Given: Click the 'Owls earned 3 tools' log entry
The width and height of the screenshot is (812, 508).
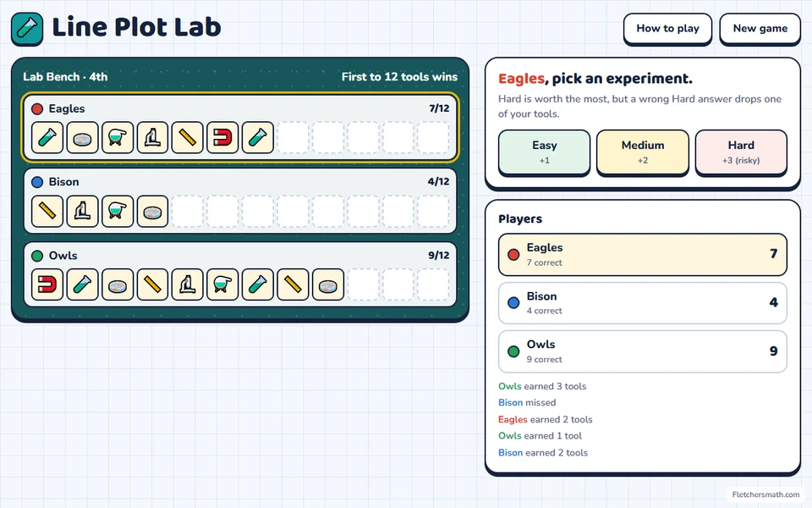Looking at the screenshot, I should click(542, 386).
